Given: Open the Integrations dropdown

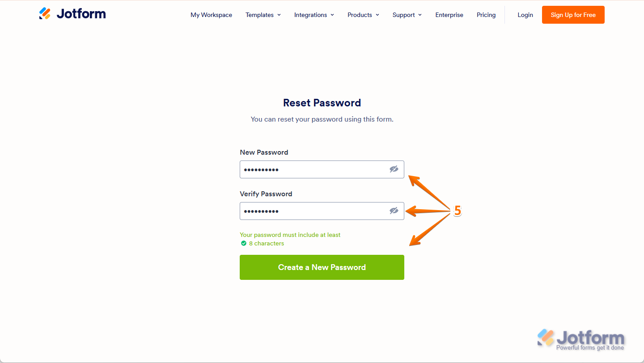Looking at the screenshot, I should tap(314, 15).
